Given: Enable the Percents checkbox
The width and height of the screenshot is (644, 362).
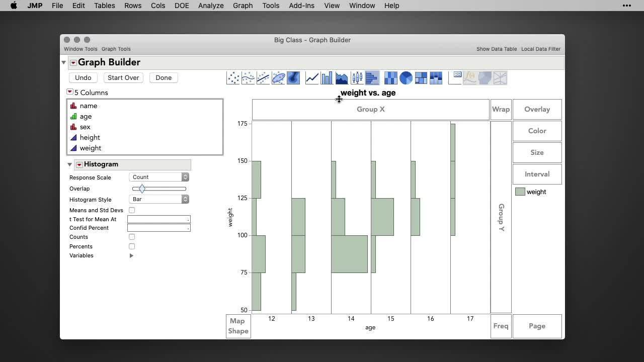Looking at the screenshot, I should point(132,246).
